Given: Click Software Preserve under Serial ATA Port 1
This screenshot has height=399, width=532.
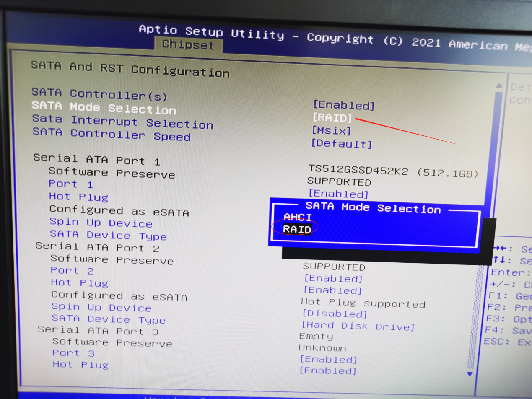Looking at the screenshot, I should click(112, 173).
